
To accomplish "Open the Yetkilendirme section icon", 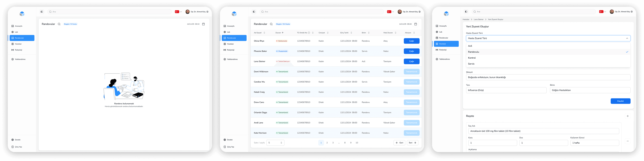I will pos(13,59).
